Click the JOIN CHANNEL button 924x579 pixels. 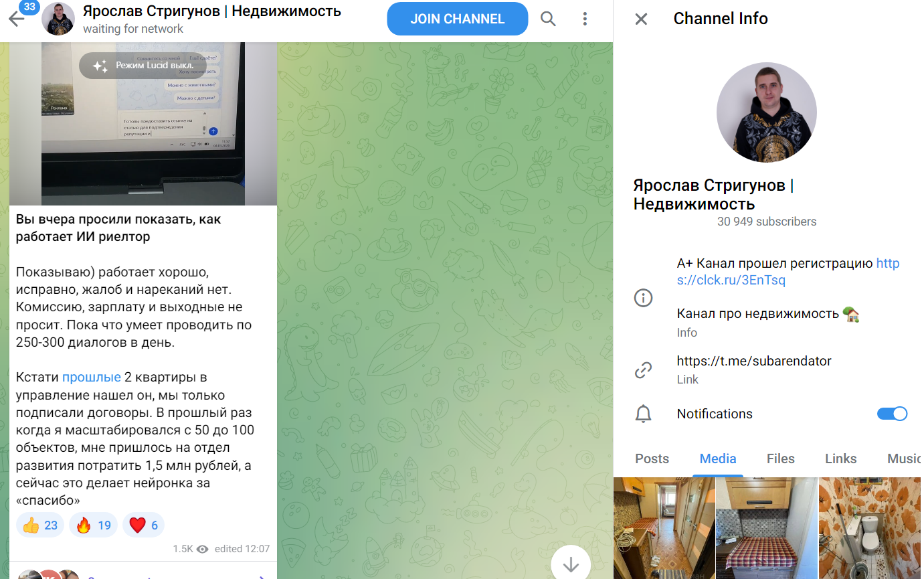(458, 19)
